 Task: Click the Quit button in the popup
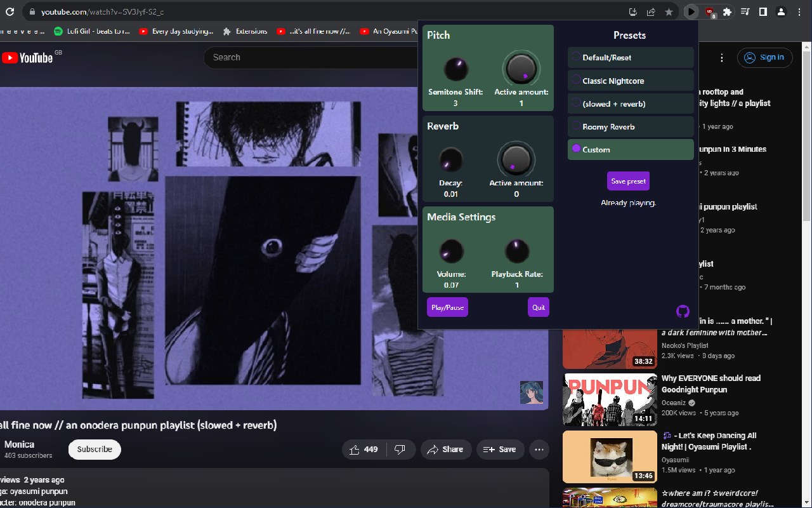[x=539, y=307]
